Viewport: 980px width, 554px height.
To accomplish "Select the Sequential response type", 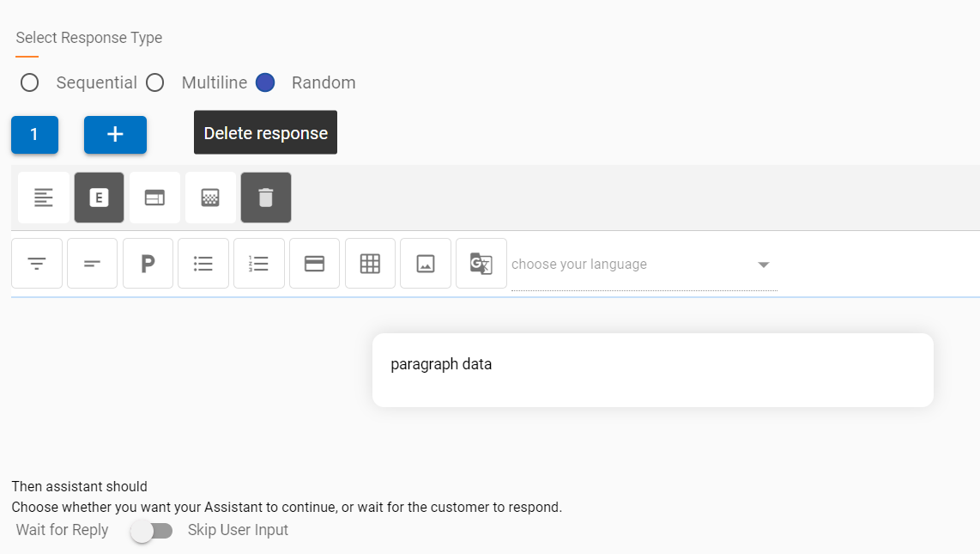I will 29,82.
